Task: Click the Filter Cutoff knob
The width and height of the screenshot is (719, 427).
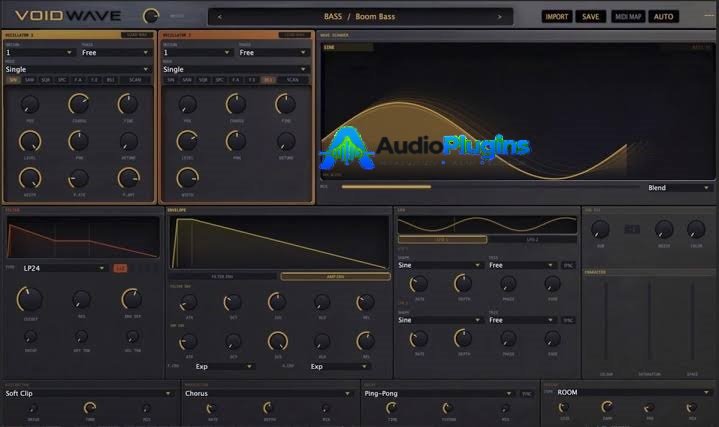Action: (x=30, y=299)
